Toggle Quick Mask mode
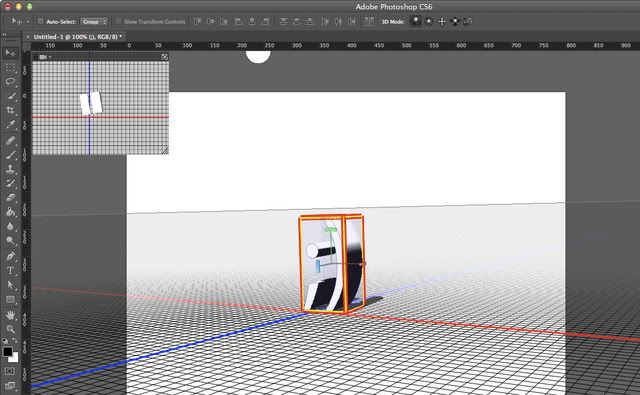This screenshot has height=395, width=640. pyautogui.click(x=10, y=371)
